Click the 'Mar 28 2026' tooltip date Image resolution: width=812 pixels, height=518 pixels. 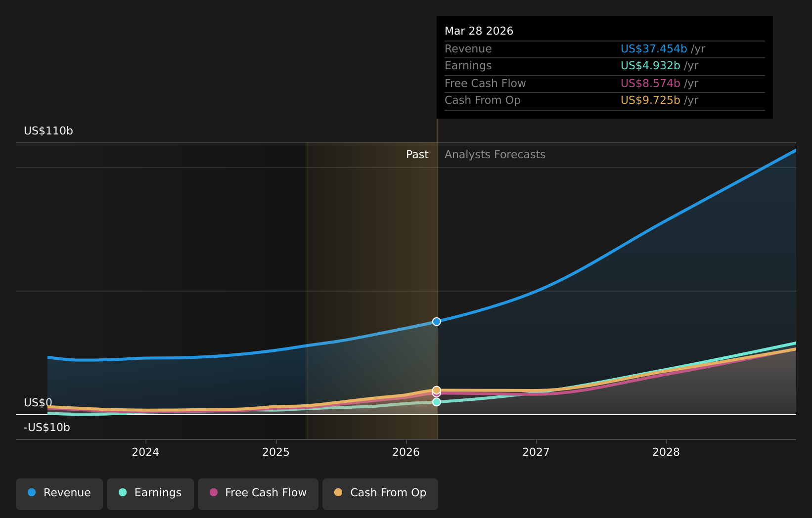click(479, 31)
